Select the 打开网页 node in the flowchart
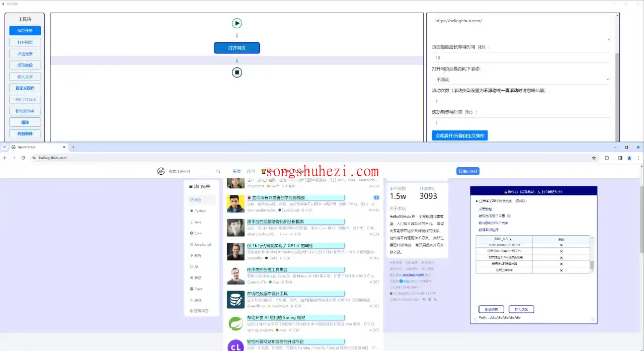Image resolution: width=644 pixels, height=351 pixels. [x=237, y=48]
